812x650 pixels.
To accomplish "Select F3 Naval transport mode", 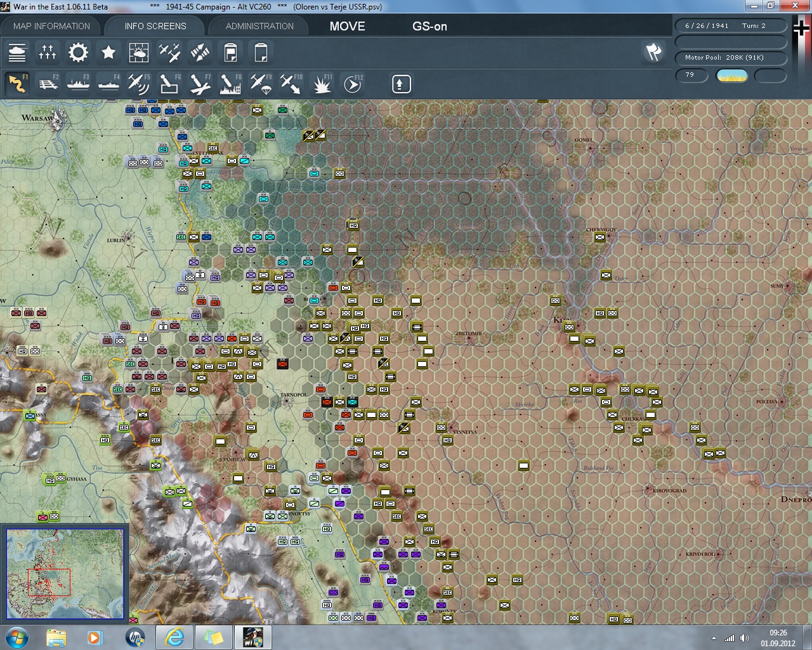I will (78, 84).
